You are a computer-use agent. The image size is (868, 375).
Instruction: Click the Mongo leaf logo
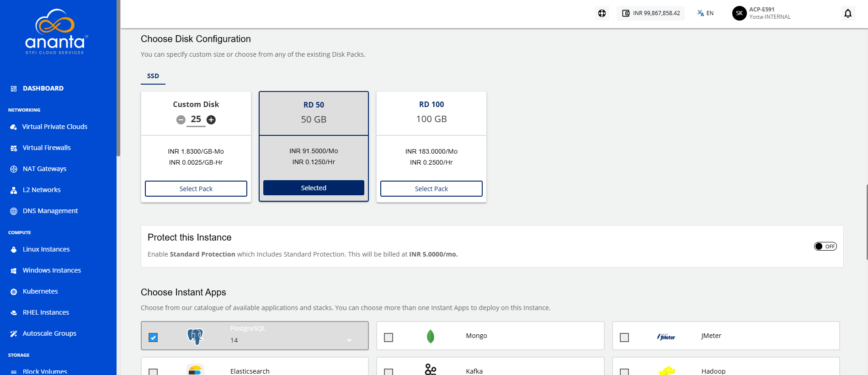tap(430, 337)
